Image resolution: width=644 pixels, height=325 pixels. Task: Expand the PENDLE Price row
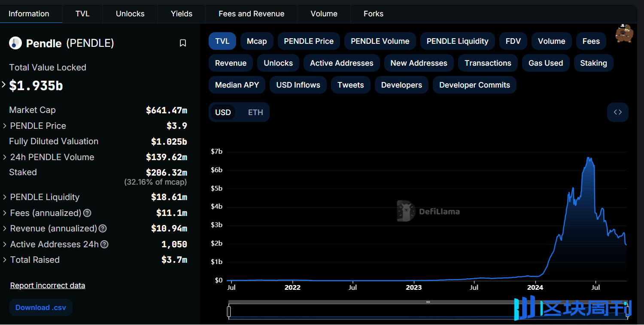(x=5, y=126)
